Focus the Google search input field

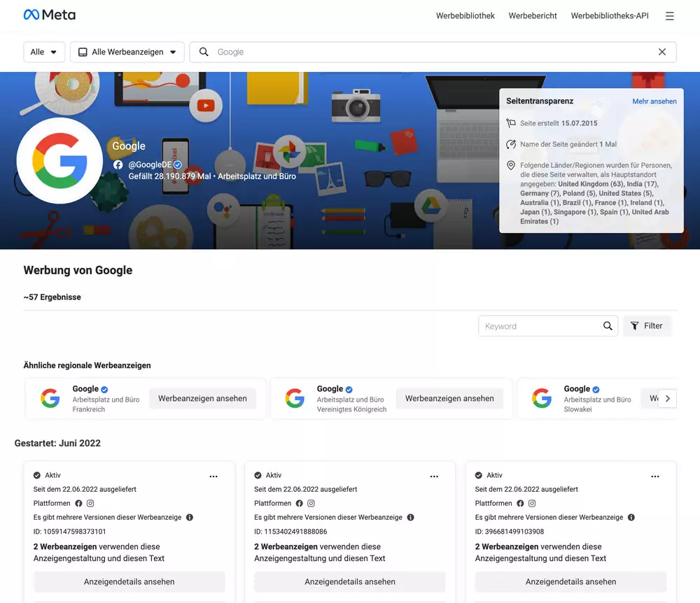(x=433, y=52)
